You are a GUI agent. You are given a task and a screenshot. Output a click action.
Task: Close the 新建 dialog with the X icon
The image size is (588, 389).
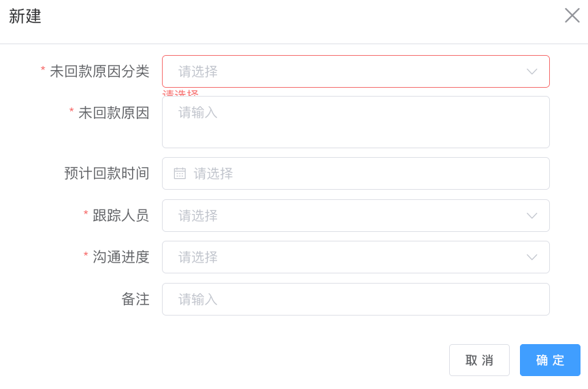coord(572,16)
